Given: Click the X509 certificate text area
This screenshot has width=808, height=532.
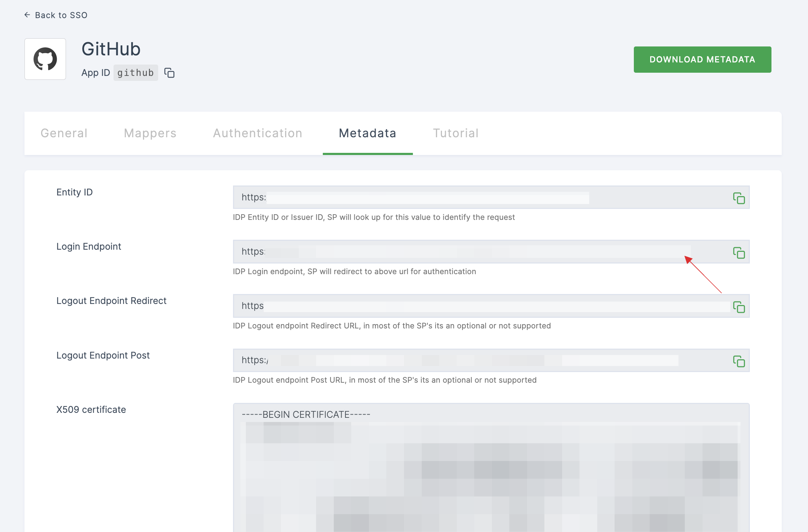Looking at the screenshot, I should point(491,467).
